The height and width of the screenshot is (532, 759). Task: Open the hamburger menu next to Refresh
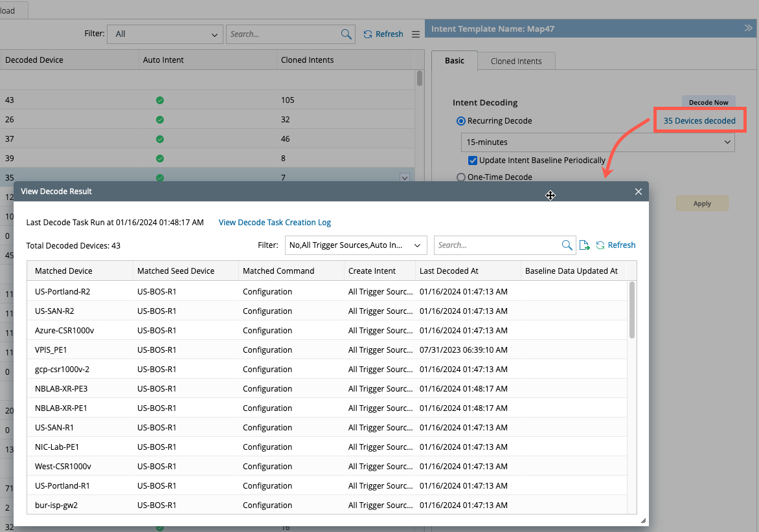coord(416,34)
